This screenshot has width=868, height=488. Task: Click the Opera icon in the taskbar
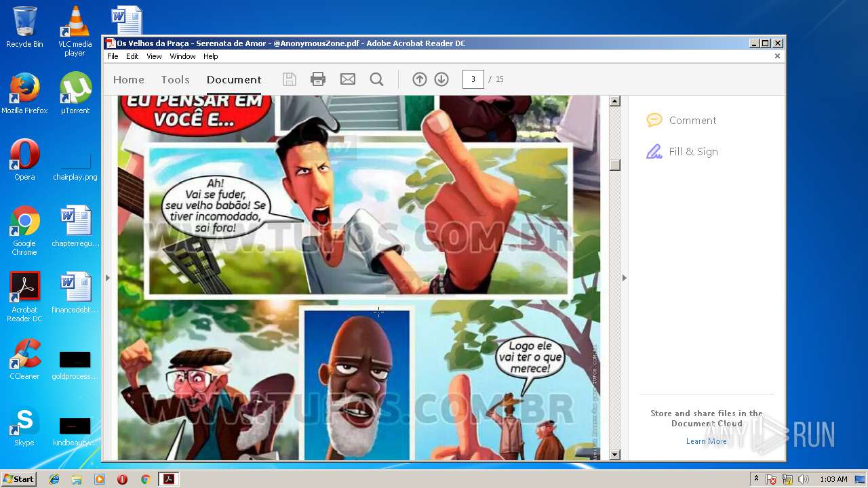(122, 479)
